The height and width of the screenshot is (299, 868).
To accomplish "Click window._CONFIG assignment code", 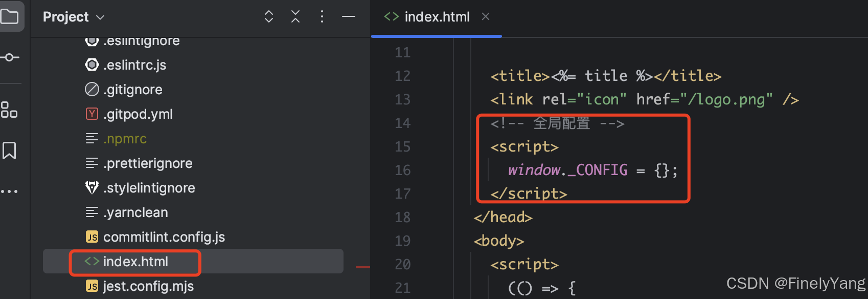I will coord(593,170).
